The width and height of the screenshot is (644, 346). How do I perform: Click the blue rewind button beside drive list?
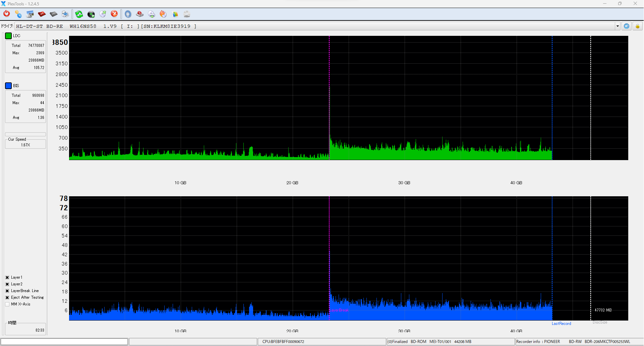coord(627,26)
